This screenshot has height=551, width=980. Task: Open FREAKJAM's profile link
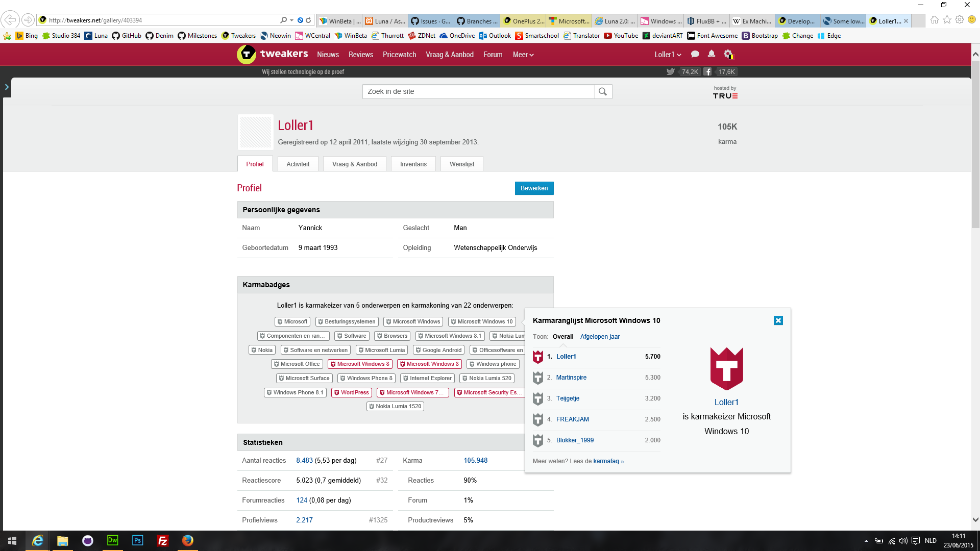pyautogui.click(x=572, y=419)
